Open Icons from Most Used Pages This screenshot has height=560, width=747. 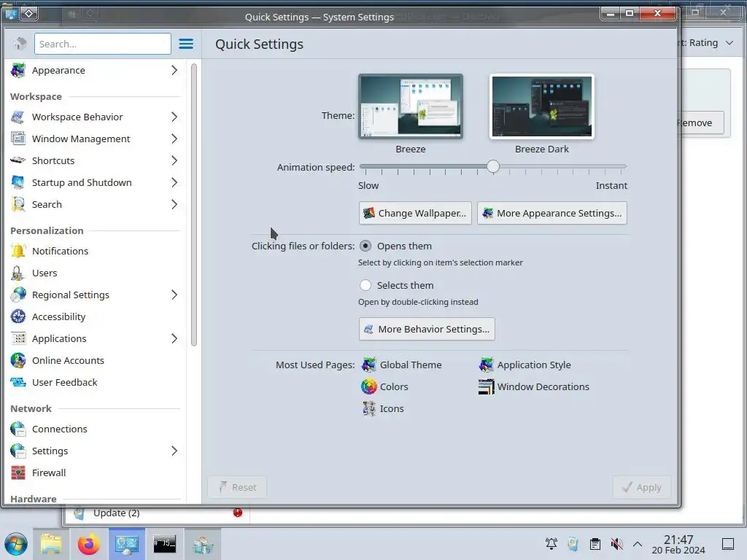pos(382,408)
